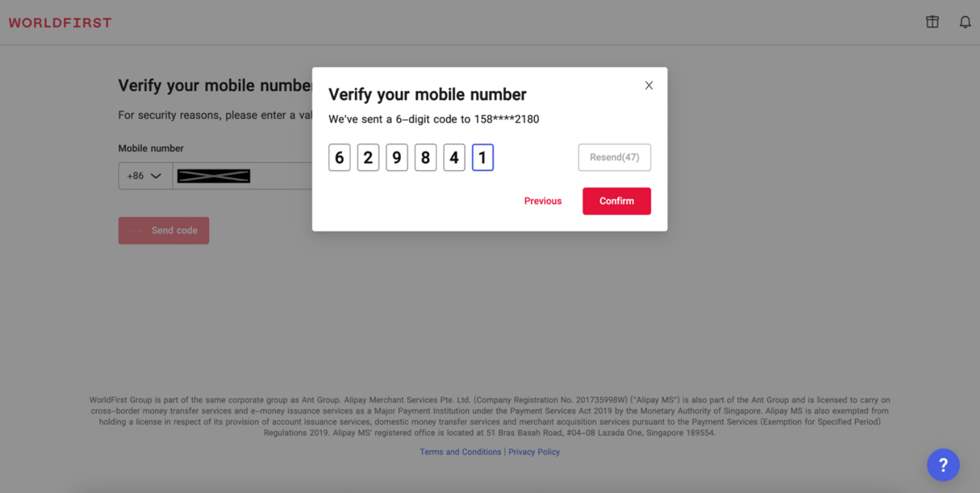Select the first code digit box
The image size is (980, 493).
[339, 157]
